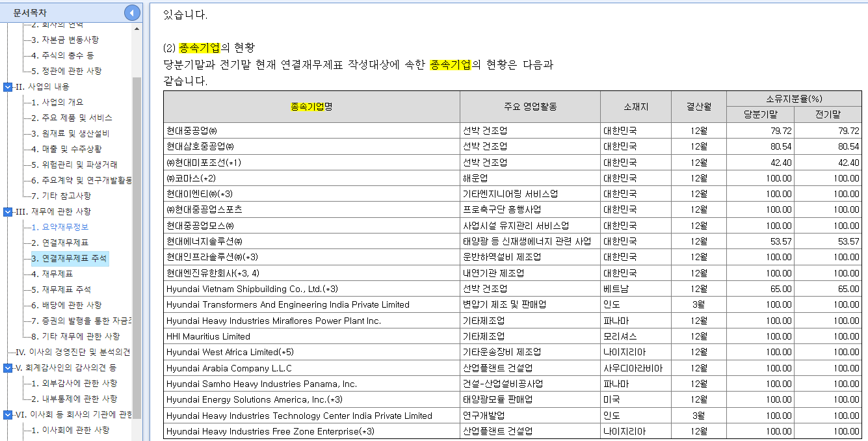Image resolution: width=868 pixels, height=441 pixels.
Task: Open 1. 사업의 개요
Action: pos(57,102)
